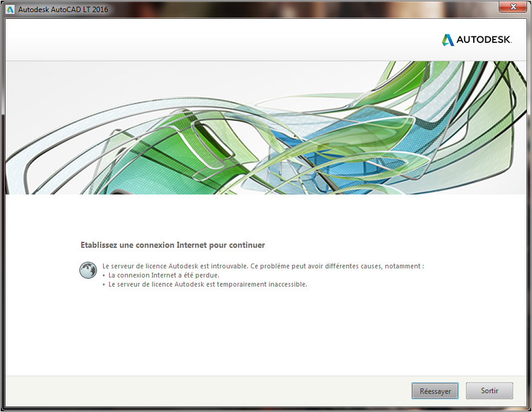Screen dimensions: 532x412
Task: Click the bullet dot before 'La connexion Internet'
Action: [x=104, y=276]
